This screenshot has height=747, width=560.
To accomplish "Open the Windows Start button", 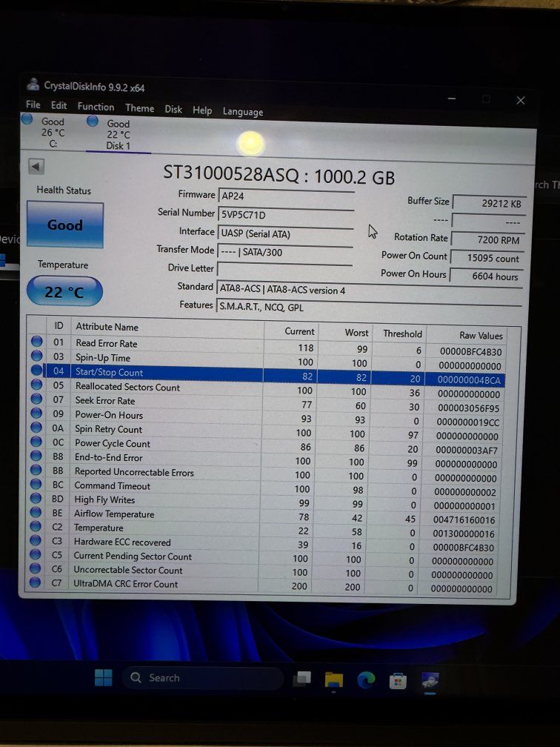I will coord(104,677).
